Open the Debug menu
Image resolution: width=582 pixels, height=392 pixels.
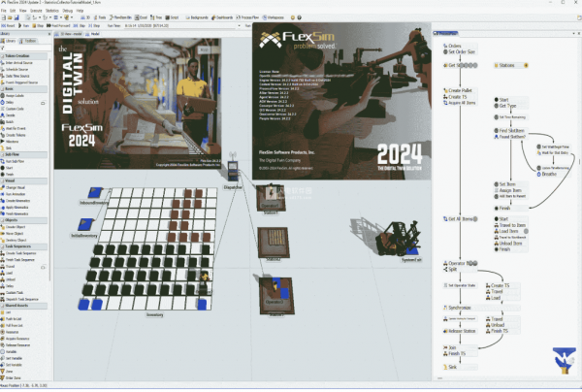point(67,11)
